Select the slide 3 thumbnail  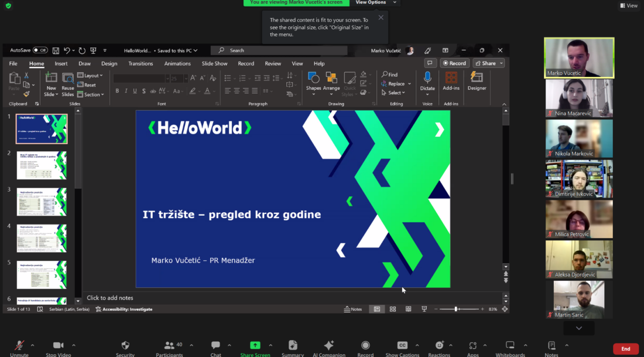coord(42,202)
